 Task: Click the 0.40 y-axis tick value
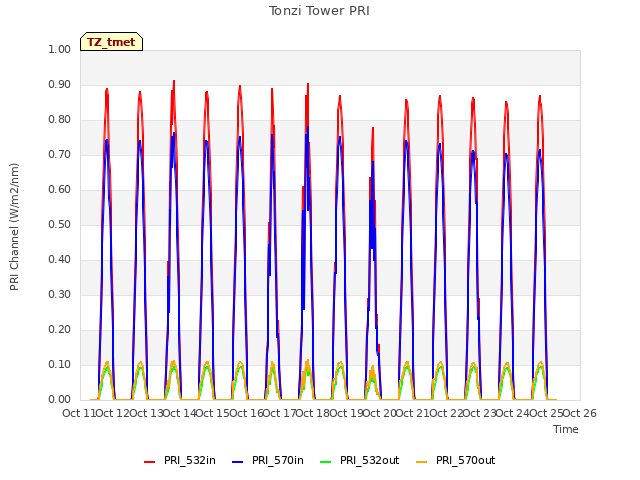click(x=60, y=260)
